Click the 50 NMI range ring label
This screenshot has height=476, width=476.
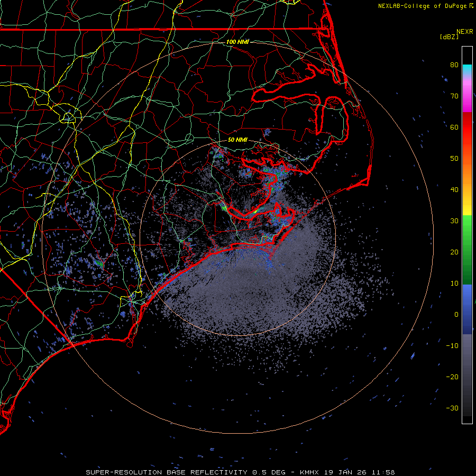(237, 140)
